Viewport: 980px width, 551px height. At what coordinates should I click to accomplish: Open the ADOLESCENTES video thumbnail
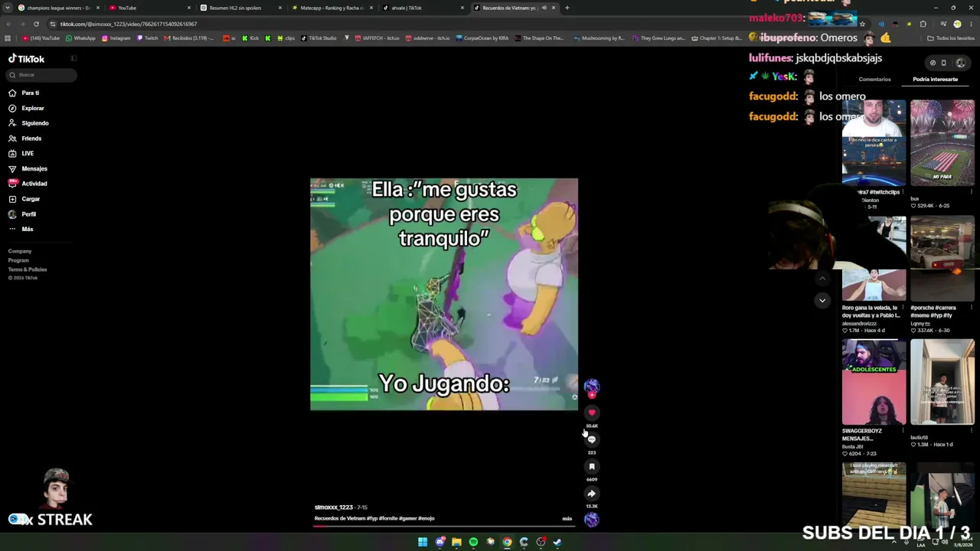click(874, 382)
